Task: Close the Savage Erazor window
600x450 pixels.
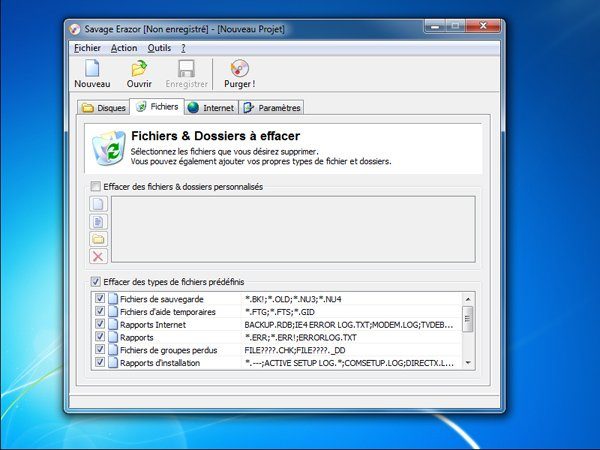Action: (x=483, y=26)
